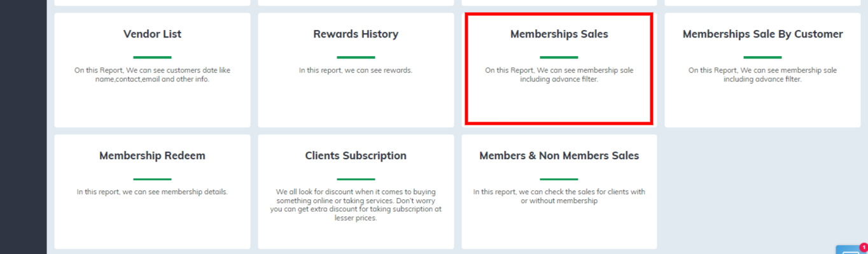Click green underline under Clients Subscription

(356, 179)
